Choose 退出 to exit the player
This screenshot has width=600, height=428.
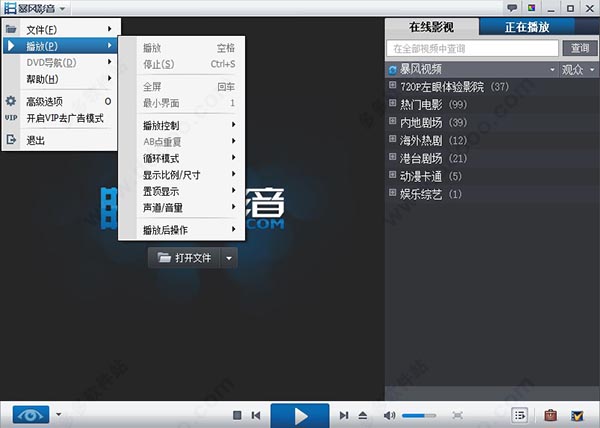tap(61, 140)
